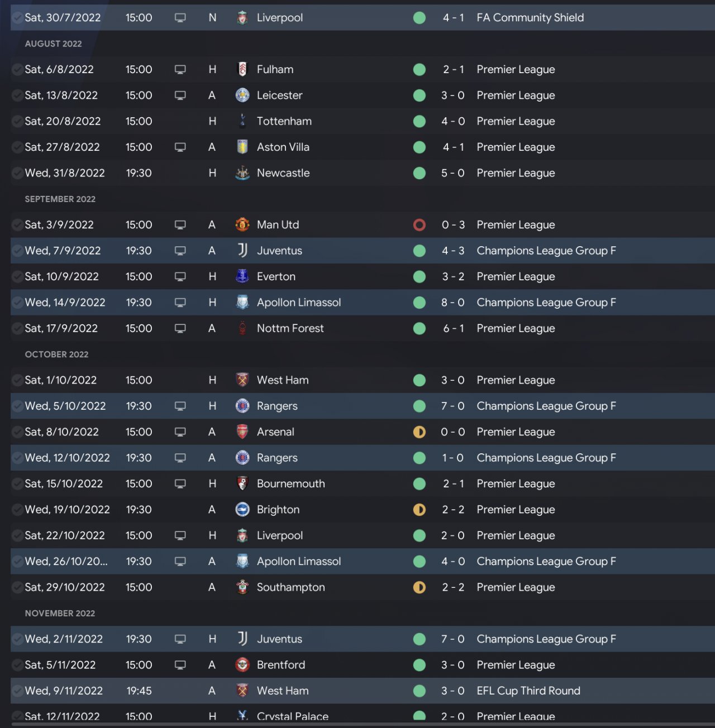Click the red loss indicator for Man Utd match
Screen dimensions: 715x728
coord(420,224)
